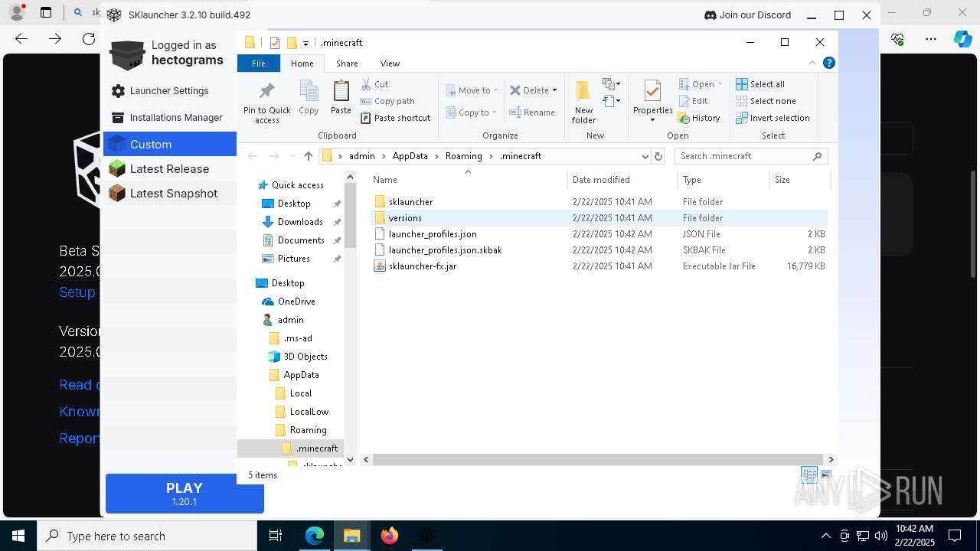
Task: Sort by Date modified column header
Action: click(622, 180)
